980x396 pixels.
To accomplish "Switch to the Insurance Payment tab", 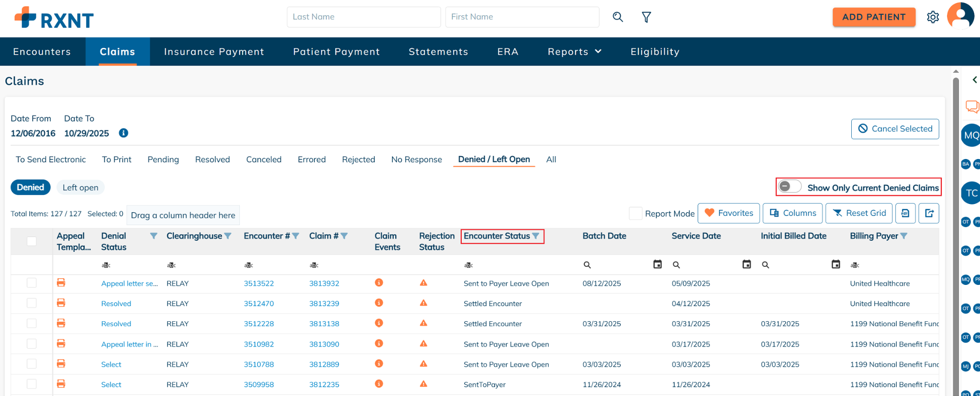I will point(214,52).
